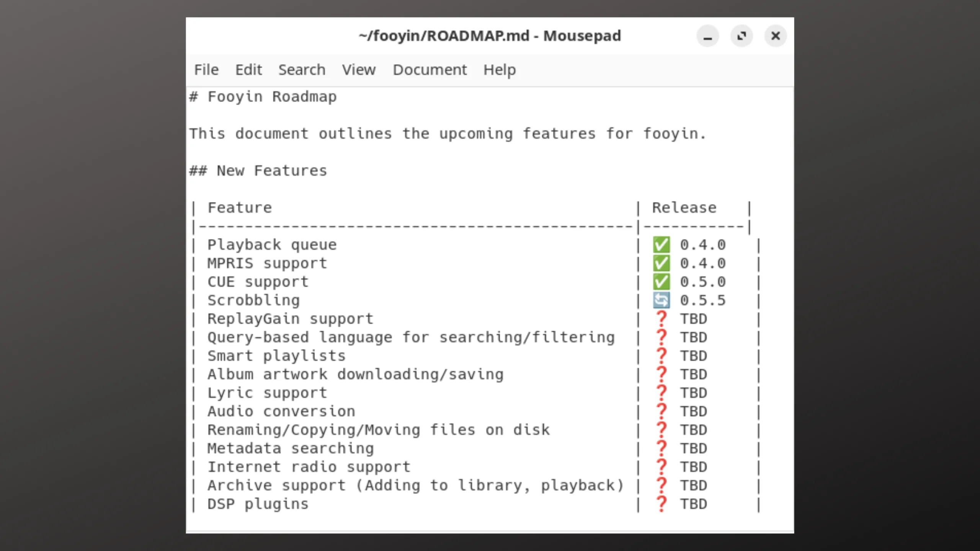Viewport: 980px width, 551px height.
Task: Click the 'Internet radio support' text
Action: click(309, 467)
